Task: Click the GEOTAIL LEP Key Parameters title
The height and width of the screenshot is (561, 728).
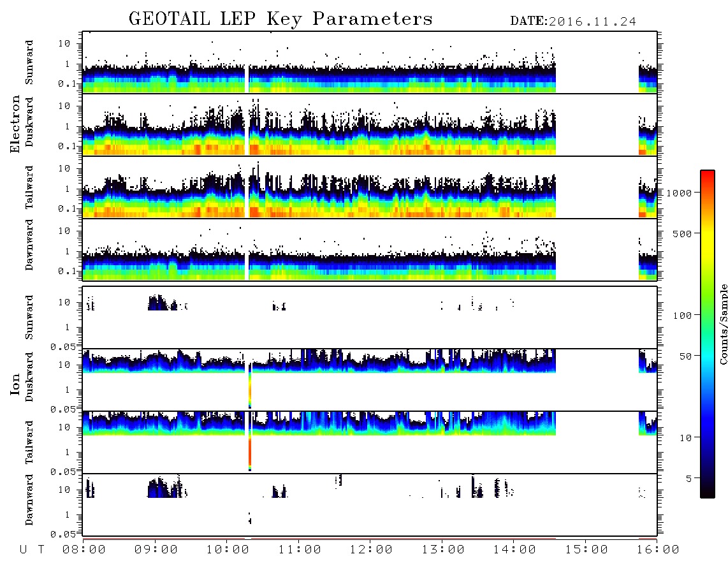Action: point(280,20)
